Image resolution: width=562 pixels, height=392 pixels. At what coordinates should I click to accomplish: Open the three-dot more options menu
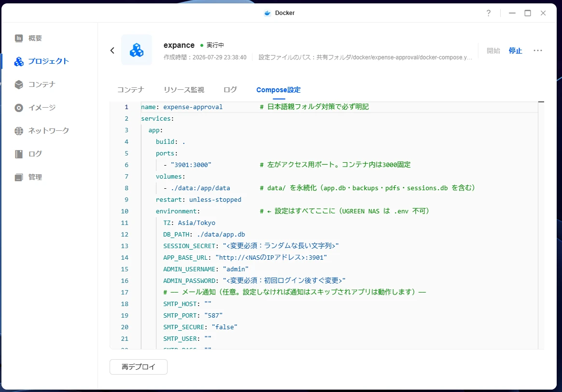coord(538,51)
